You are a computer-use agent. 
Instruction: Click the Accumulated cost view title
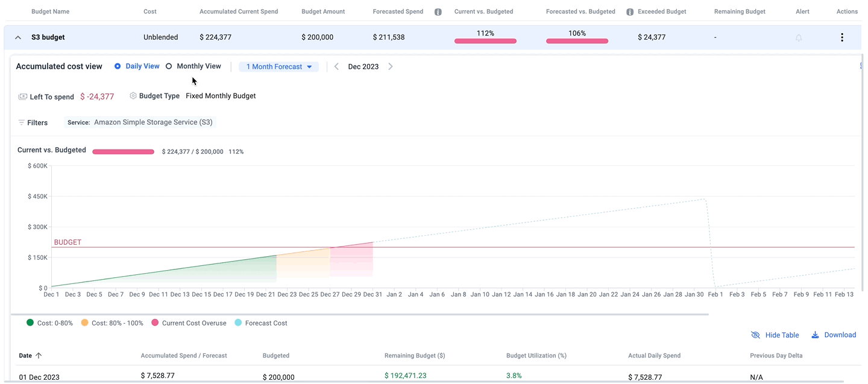tap(59, 66)
